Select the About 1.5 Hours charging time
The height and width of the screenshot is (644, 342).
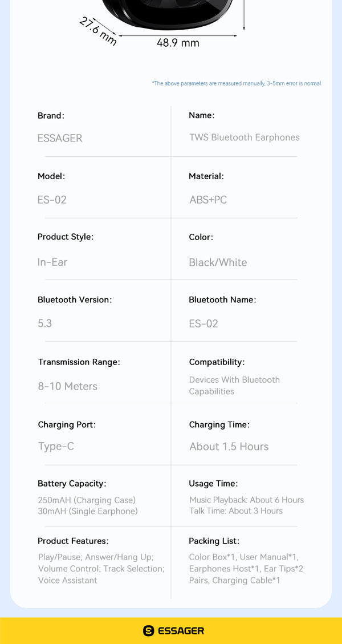point(229,447)
